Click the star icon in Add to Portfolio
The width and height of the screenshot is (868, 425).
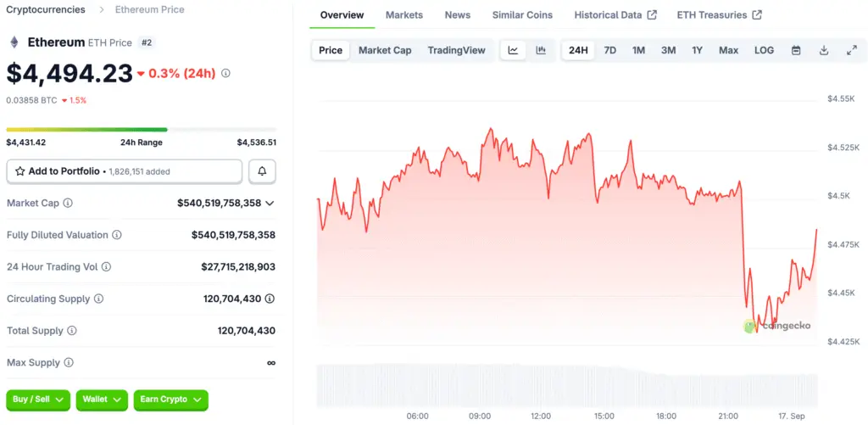click(20, 171)
